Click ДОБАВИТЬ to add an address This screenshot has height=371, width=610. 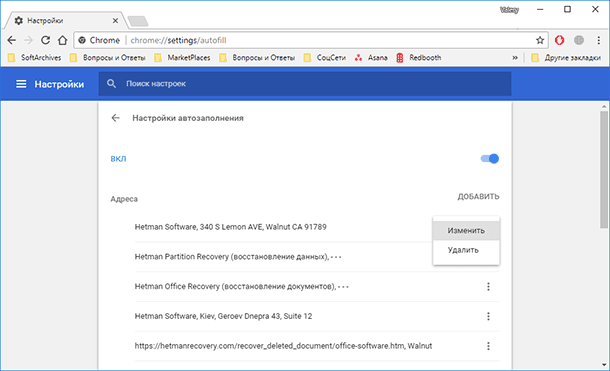[478, 196]
